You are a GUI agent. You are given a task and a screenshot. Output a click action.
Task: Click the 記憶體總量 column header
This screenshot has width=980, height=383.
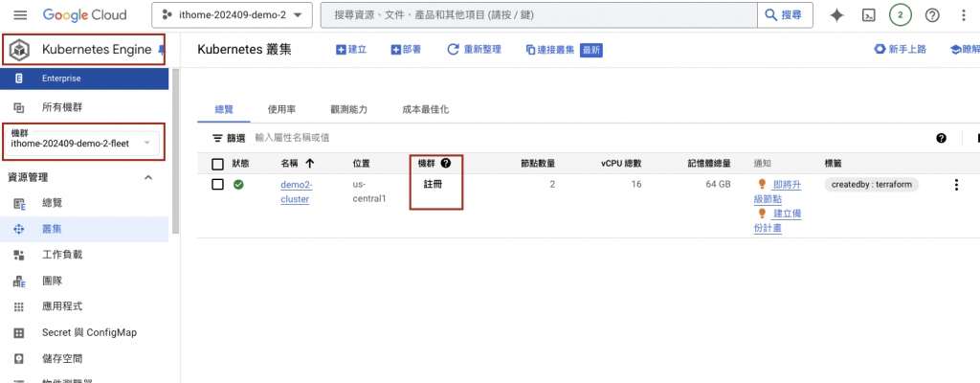pos(709,164)
